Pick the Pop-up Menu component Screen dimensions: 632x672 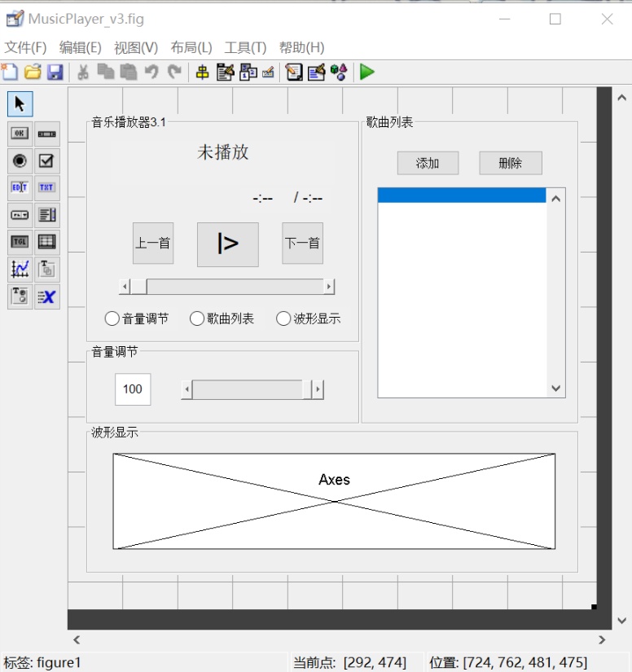tap(20, 215)
